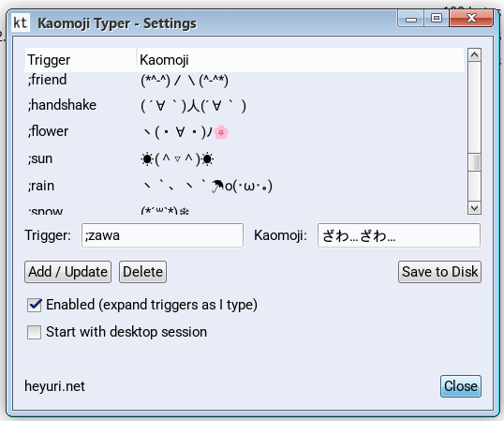504x421 pixels.
Task: Minimize the Kaomoji Typer settings window
Action: [411, 19]
